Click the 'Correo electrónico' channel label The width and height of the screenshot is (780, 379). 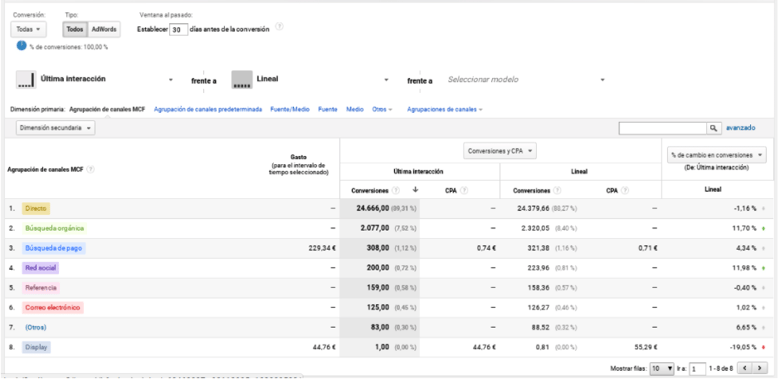53,308
